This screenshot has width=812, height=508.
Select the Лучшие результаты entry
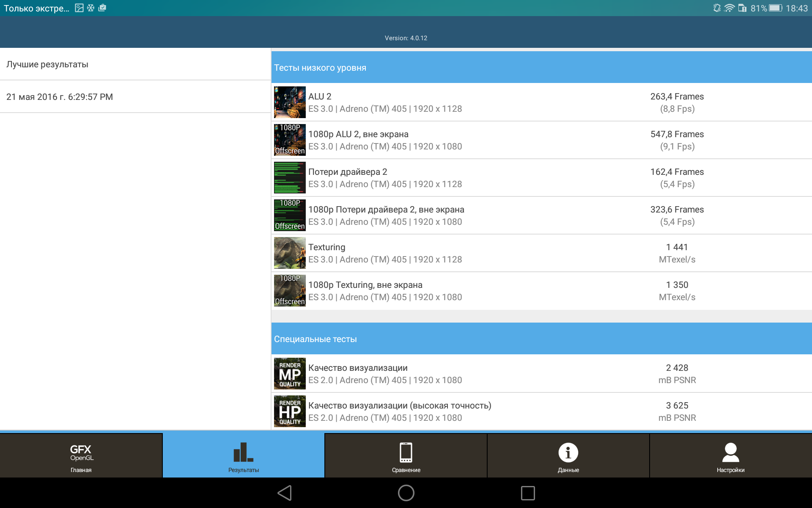(x=135, y=64)
